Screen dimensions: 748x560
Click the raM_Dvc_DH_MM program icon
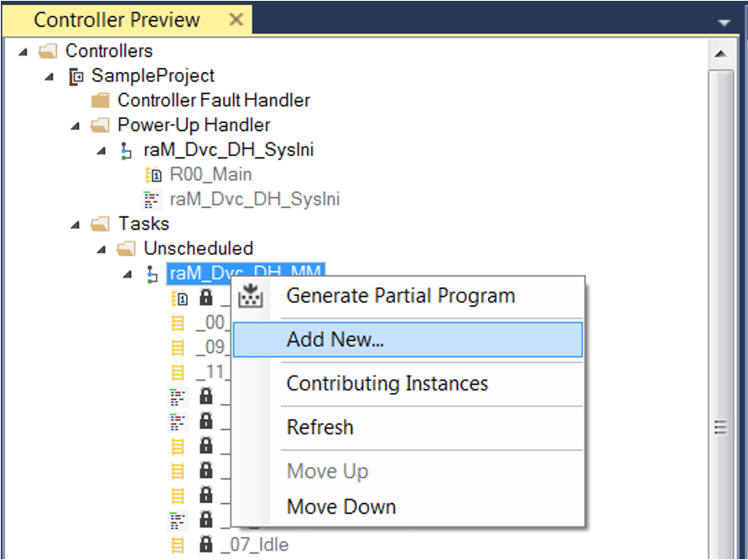point(152,274)
